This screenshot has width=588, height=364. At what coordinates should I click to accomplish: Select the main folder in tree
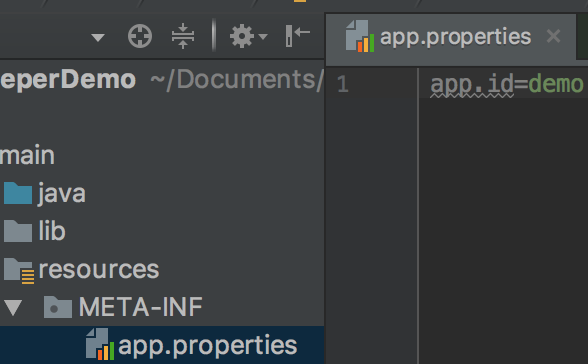tap(27, 155)
